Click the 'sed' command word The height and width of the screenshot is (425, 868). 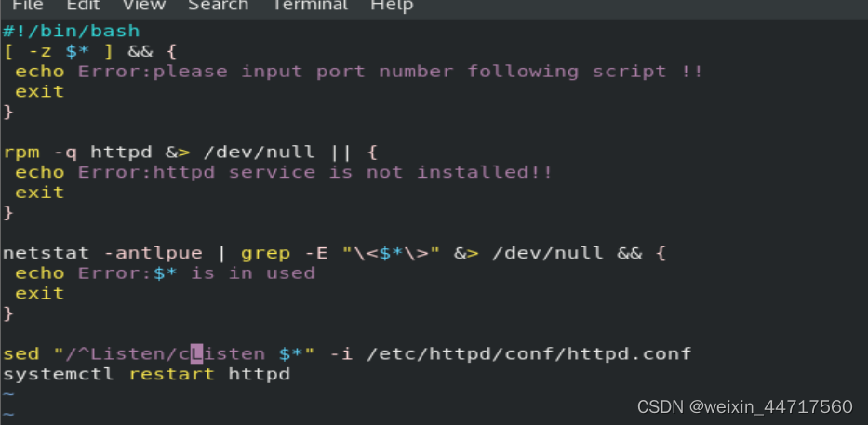[x=21, y=353]
